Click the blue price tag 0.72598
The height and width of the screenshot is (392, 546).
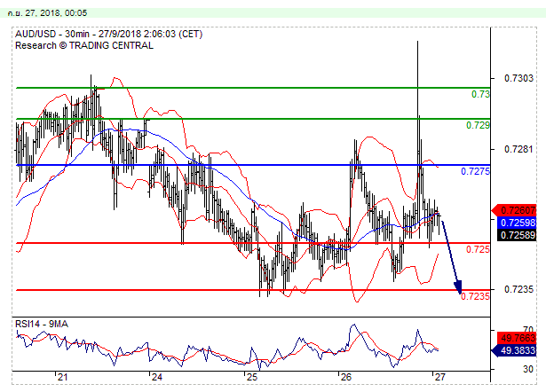pyautogui.click(x=516, y=223)
